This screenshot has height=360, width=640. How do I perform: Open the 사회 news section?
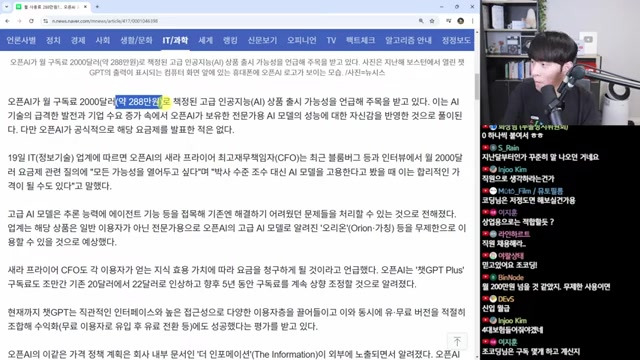tap(103, 40)
